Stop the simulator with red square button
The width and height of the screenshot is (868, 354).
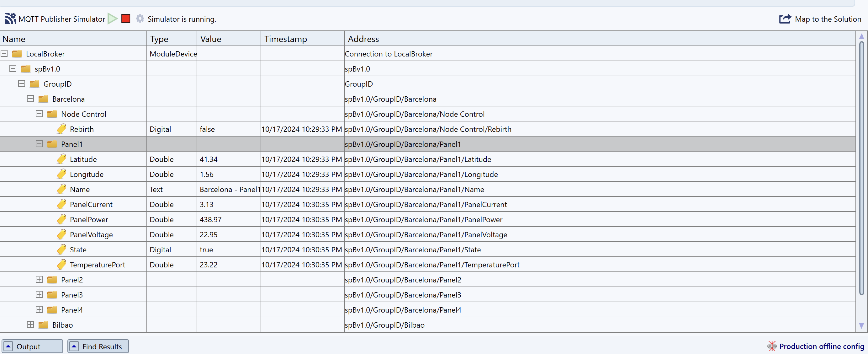[126, 19]
